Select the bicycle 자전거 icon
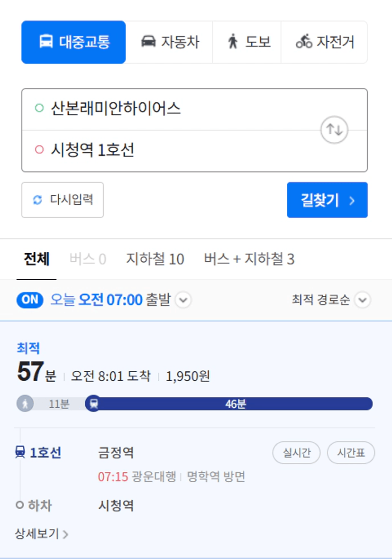 (304, 41)
